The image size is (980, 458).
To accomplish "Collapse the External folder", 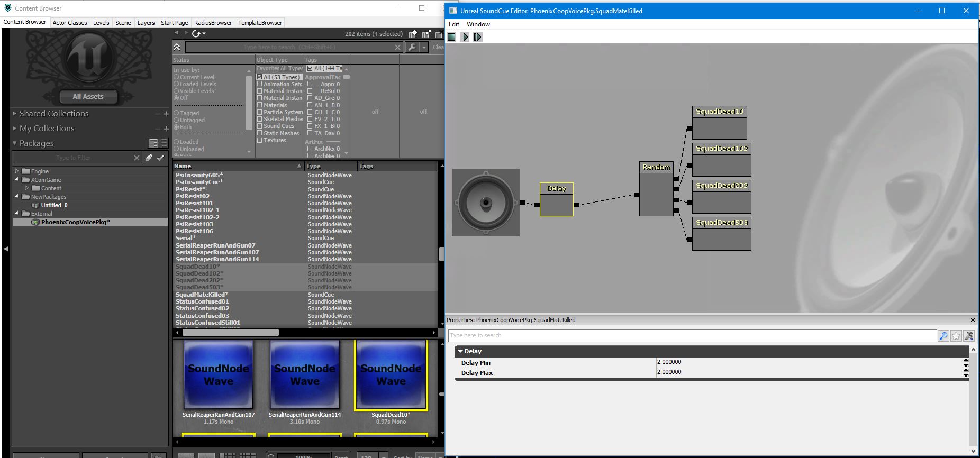I will [x=17, y=213].
